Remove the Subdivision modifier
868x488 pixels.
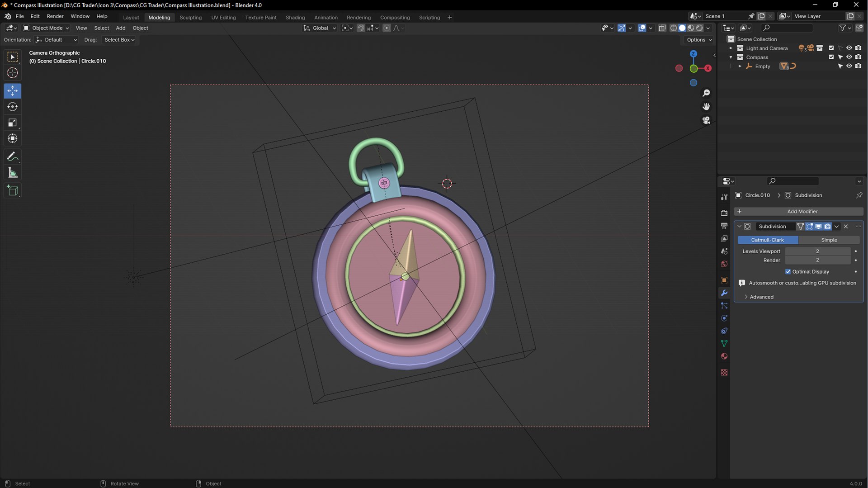click(846, 227)
